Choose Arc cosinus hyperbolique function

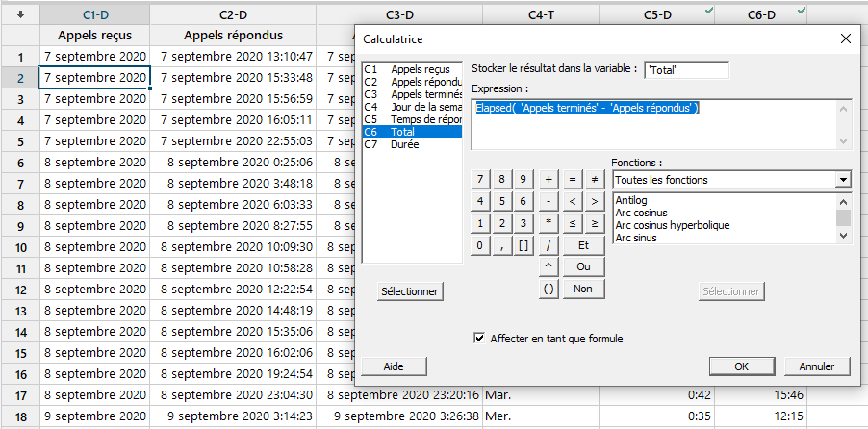[x=724, y=225]
